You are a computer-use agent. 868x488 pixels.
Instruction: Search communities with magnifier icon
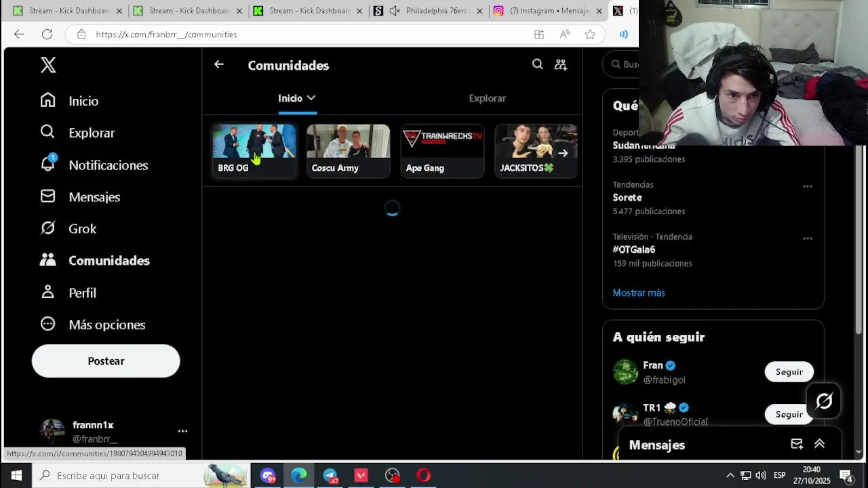[537, 64]
